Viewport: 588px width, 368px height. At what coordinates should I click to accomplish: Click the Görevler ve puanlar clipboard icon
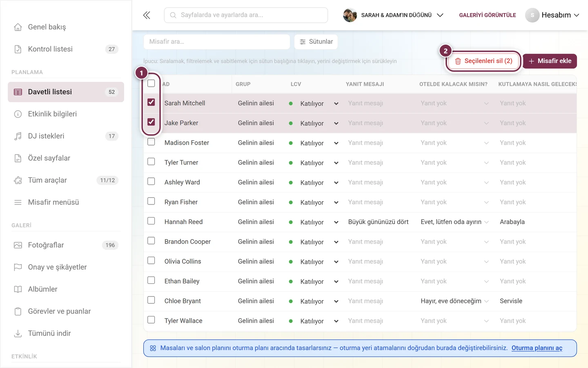(x=18, y=312)
